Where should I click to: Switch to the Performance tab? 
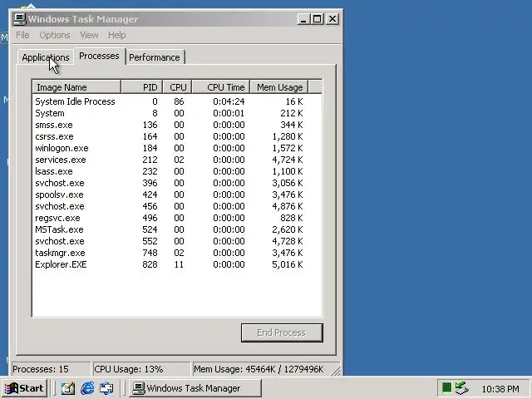(x=155, y=57)
